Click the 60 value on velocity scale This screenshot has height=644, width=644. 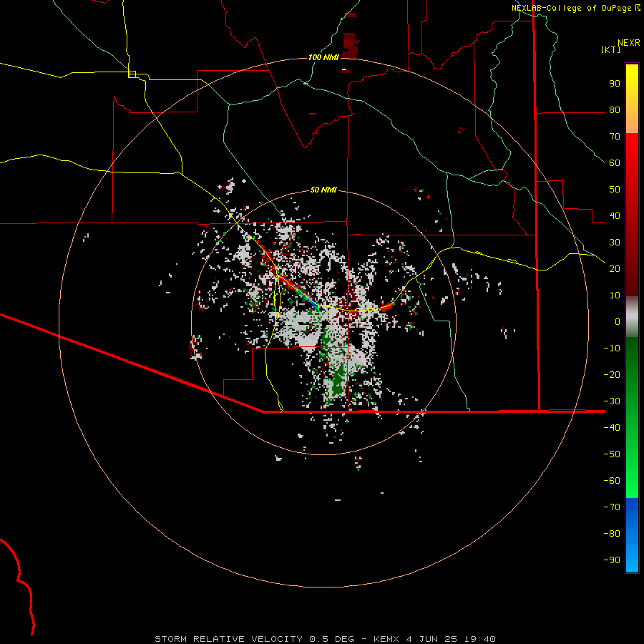click(615, 162)
